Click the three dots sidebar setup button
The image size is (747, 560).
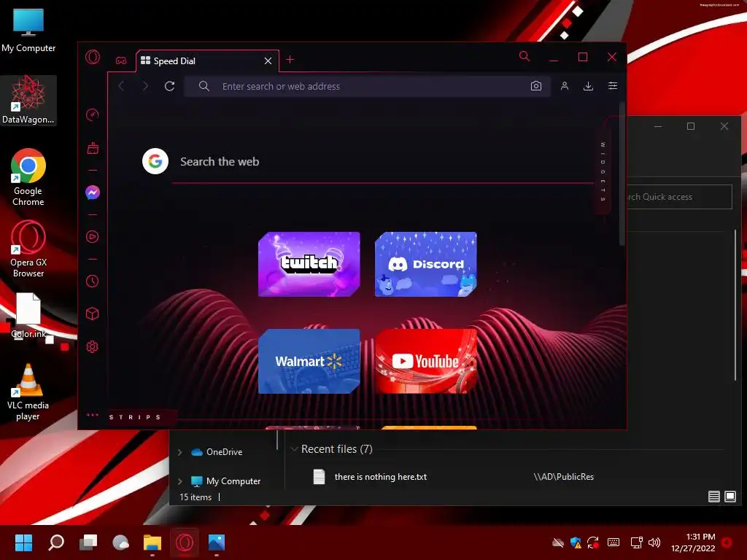[93, 415]
